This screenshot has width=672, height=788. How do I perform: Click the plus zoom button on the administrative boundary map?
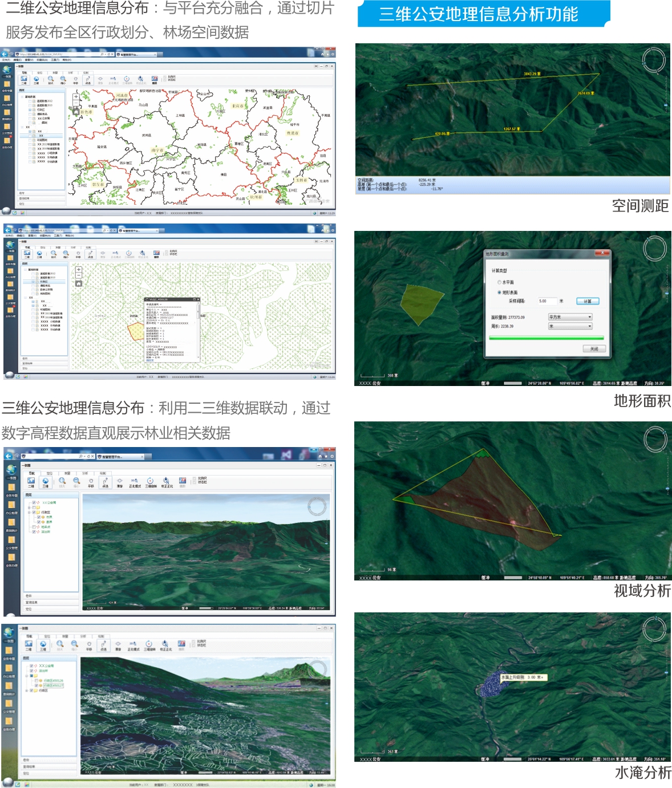pos(76,97)
